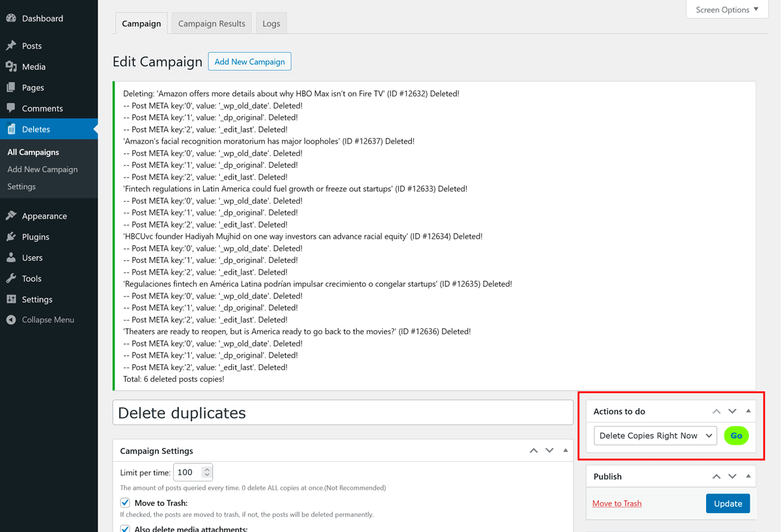
Task: Click the Collapse Menu arrow icon
Action: [11, 320]
